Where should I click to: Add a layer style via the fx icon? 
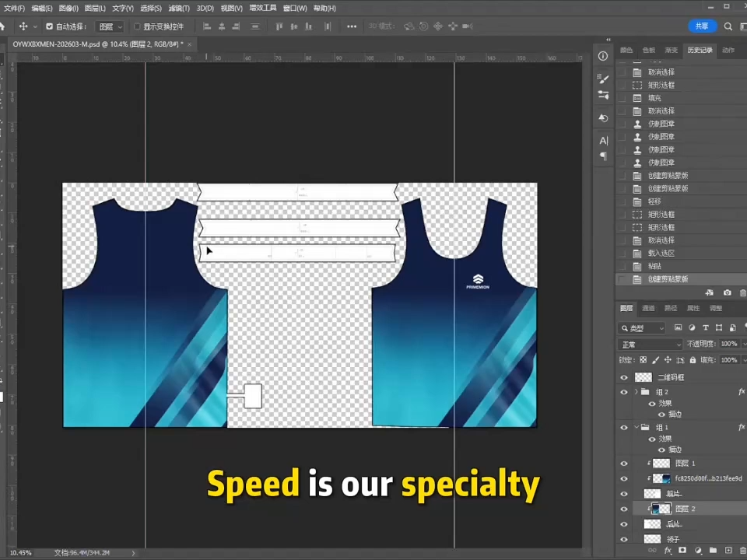pos(667,550)
